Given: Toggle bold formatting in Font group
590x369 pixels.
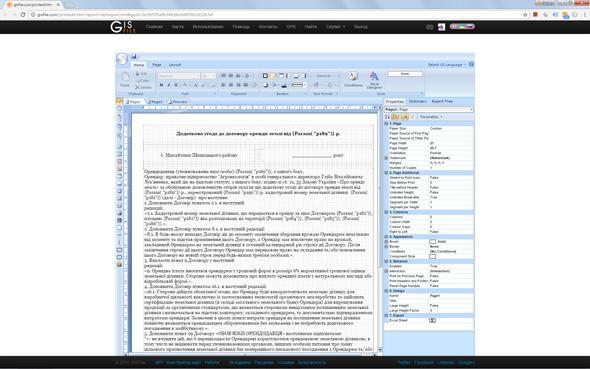Looking at the screenshot, I should (x=161, y=85).
